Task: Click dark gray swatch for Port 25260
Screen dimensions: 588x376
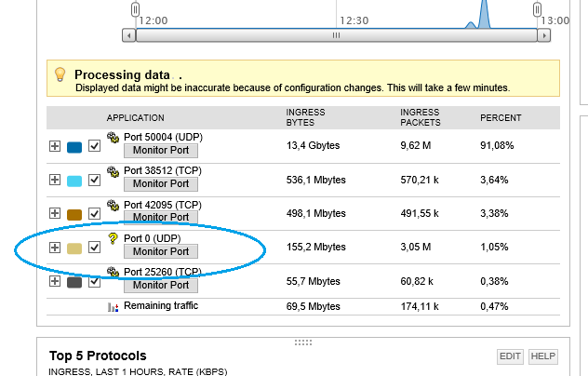Action: click(74, 282)
